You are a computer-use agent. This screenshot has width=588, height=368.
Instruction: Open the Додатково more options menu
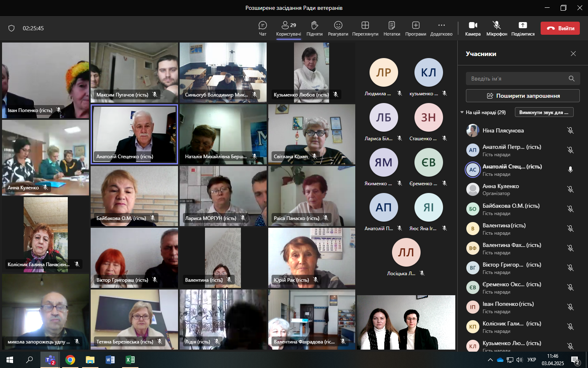point(441,28)
